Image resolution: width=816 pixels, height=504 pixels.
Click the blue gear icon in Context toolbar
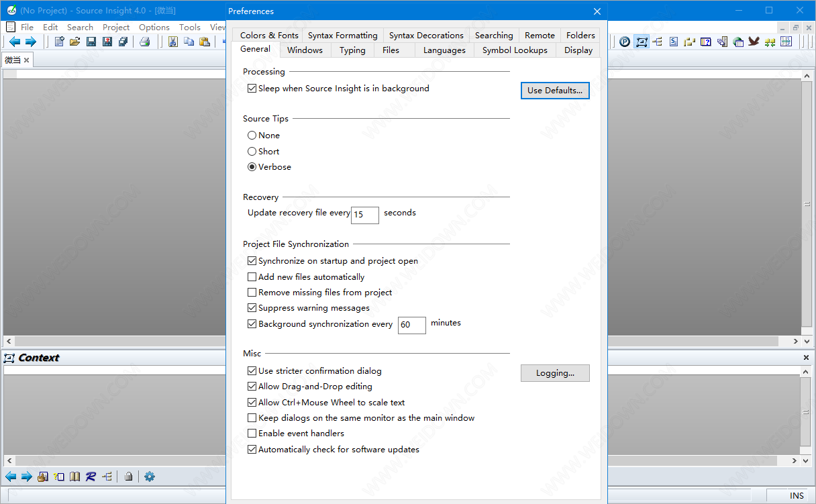pyautogui.click(x=150, y=476)
